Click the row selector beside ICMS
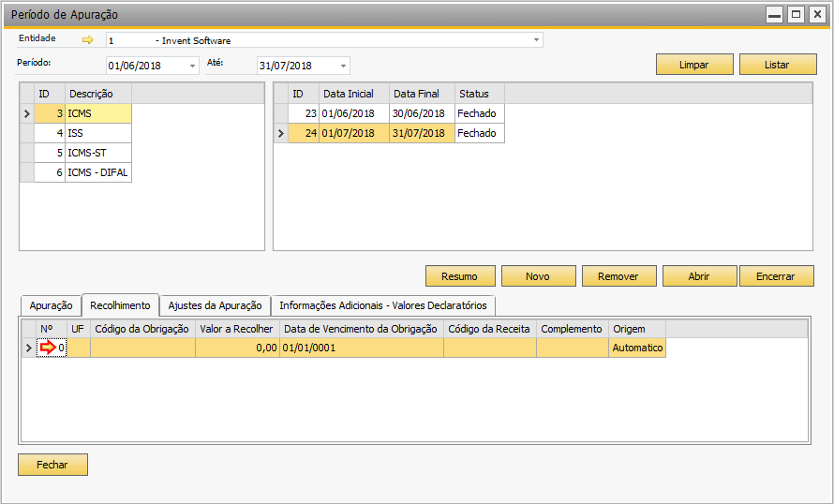 click(x=27, y=113)
